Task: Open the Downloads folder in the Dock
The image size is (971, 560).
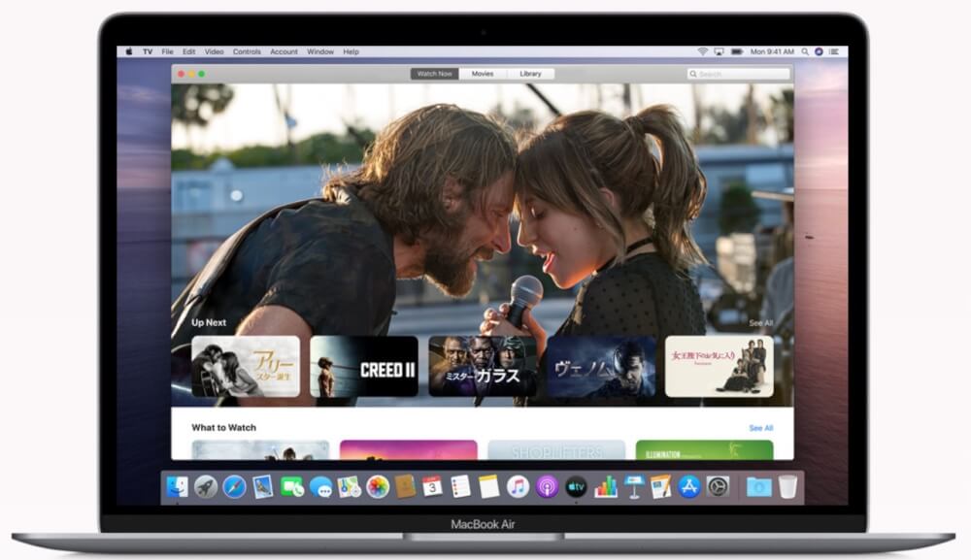Action: click(758, 487)
